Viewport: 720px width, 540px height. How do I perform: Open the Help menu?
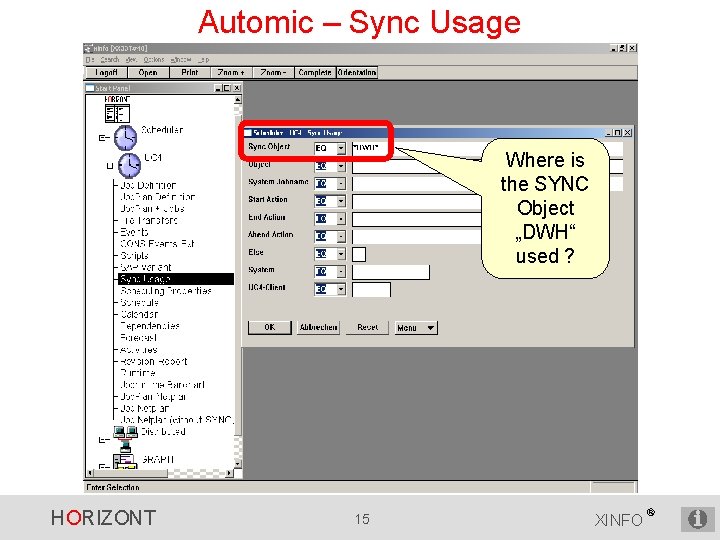pos(204,60)
